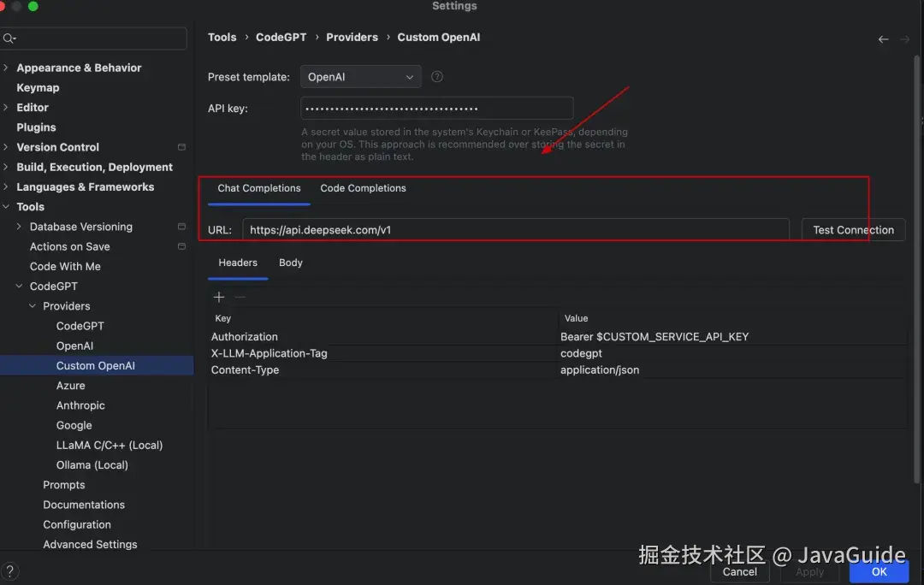Click the help icon beside Preset template
Screen dimensions: 924x585
tap(436, 77)
